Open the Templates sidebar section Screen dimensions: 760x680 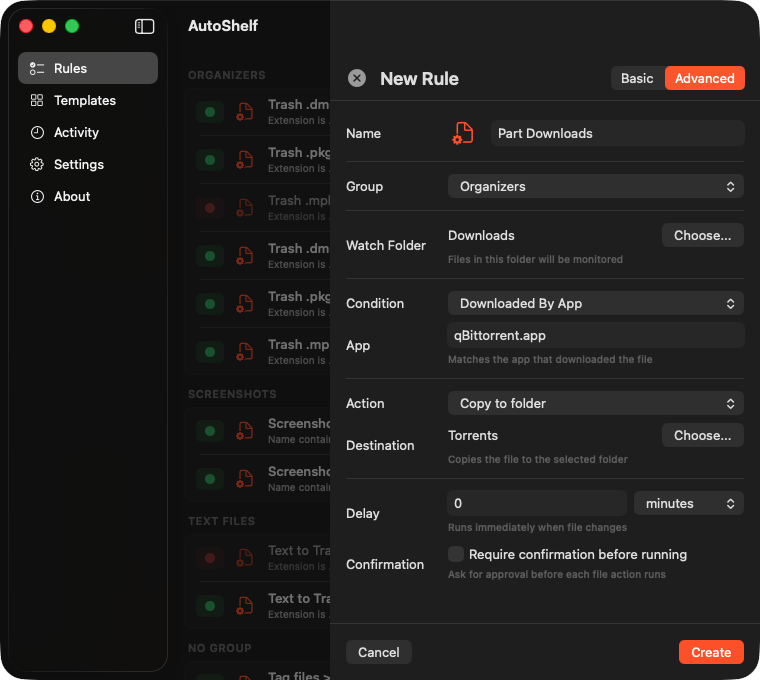(88, 100)
